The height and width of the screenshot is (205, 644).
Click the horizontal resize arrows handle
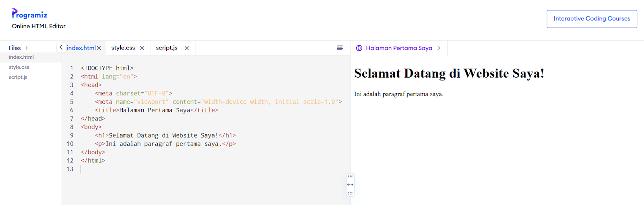350,184
